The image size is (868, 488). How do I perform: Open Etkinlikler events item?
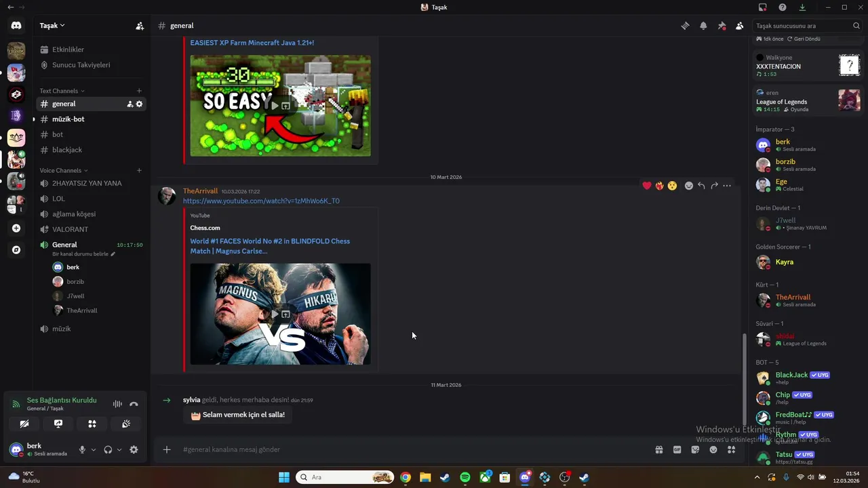(91, 49)
